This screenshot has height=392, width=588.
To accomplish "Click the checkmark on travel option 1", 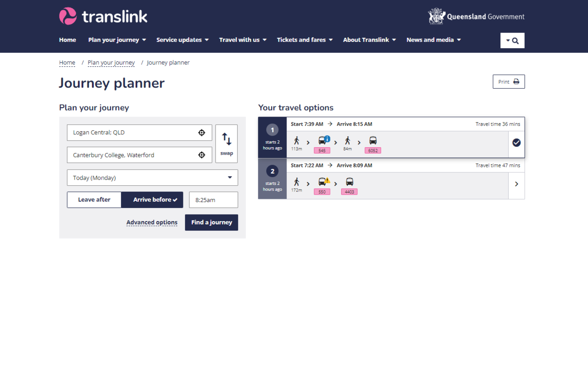I will [517, 143].
